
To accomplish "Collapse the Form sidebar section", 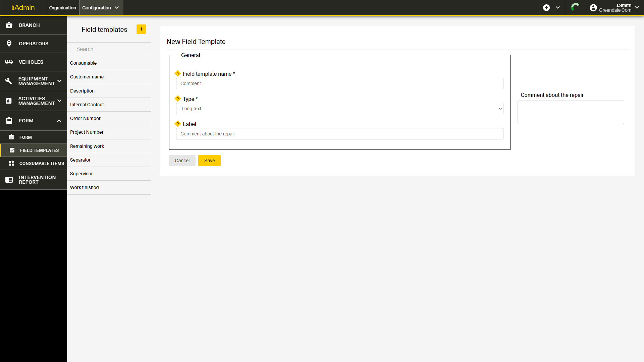I will [x=59, y=121].
